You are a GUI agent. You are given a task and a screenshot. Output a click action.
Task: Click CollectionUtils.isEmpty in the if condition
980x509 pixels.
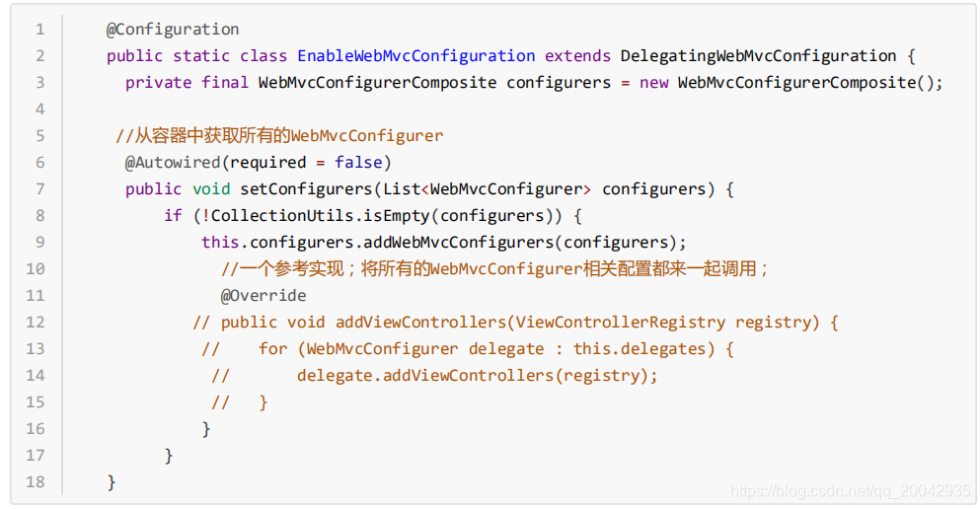[321, 215]
